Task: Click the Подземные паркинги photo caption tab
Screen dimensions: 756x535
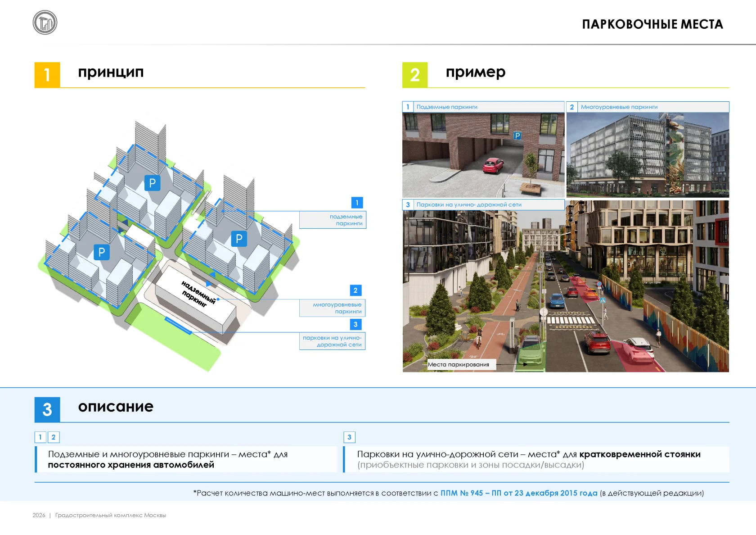Action: 483,107
